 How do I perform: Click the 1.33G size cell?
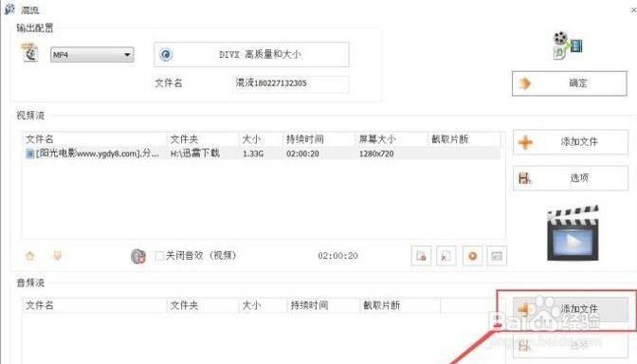[253, 154]
